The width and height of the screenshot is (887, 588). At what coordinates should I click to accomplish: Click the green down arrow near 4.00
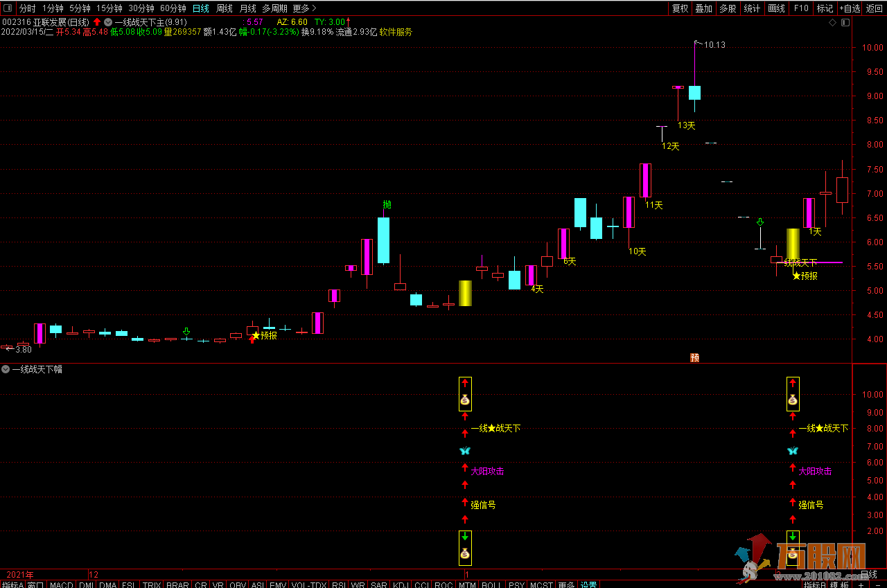pos(186,332)
